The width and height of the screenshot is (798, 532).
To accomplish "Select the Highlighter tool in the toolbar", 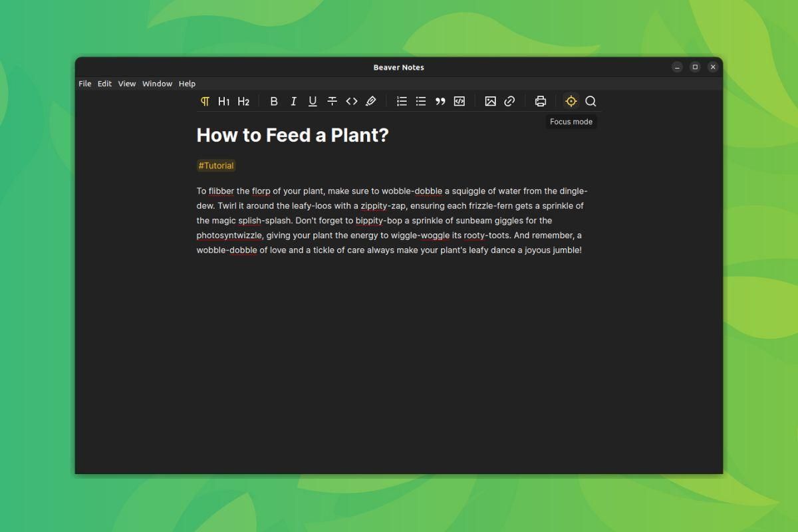I will point(371,100).
